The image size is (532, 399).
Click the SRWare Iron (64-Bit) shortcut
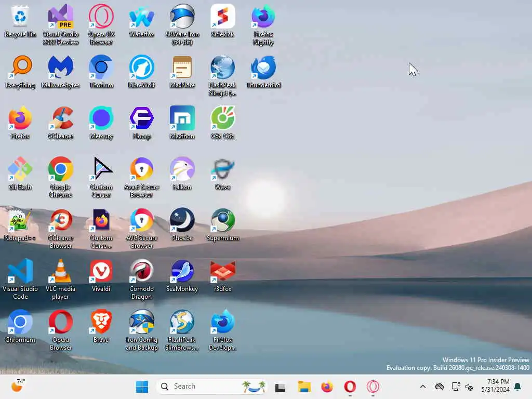click(x=182, y=25)
